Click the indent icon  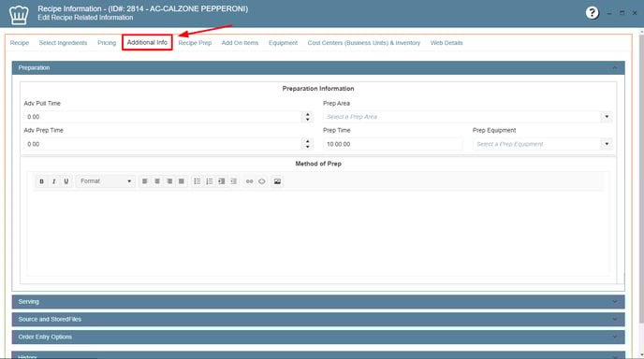[x=221, y=181]
